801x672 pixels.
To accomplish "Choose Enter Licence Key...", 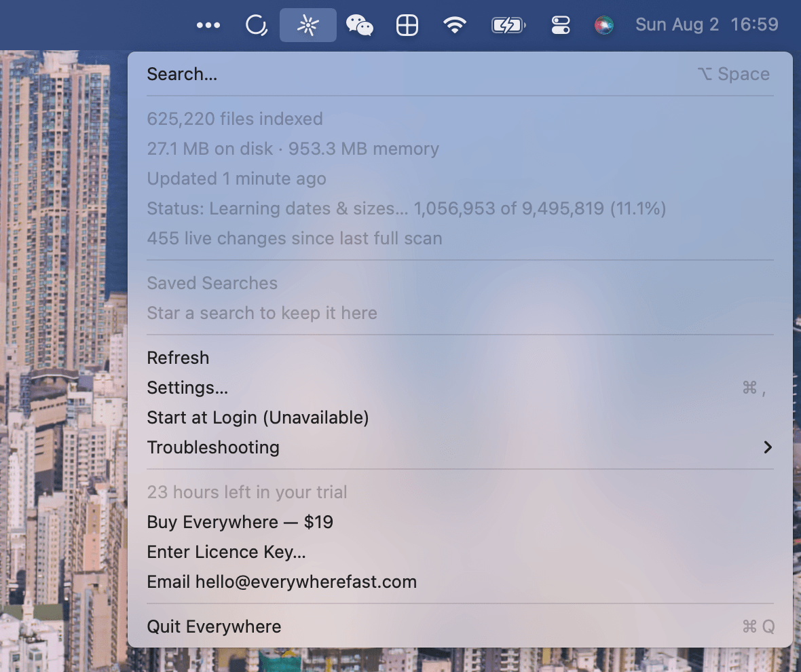I will point(460,552).
